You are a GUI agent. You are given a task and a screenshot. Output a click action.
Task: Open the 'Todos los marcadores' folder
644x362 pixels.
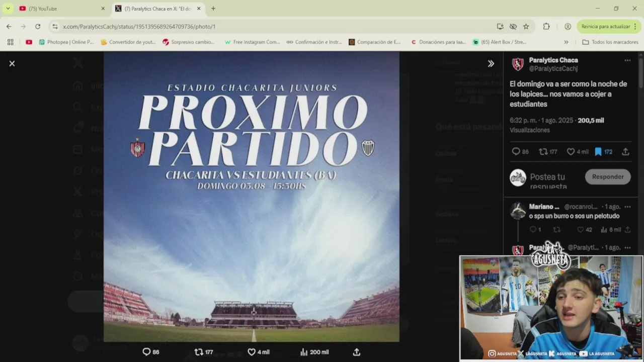[x=610, y=42]
